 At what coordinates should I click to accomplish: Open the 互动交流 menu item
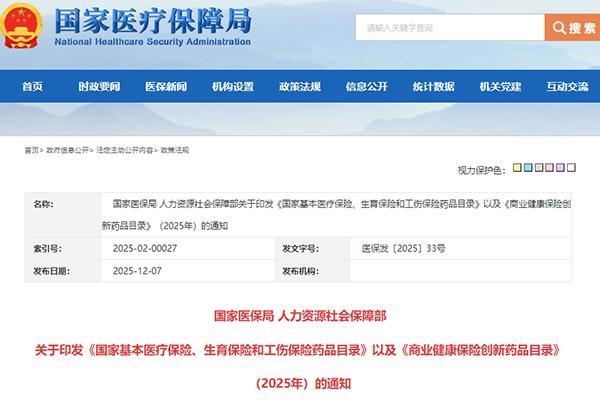click(567, 87)
